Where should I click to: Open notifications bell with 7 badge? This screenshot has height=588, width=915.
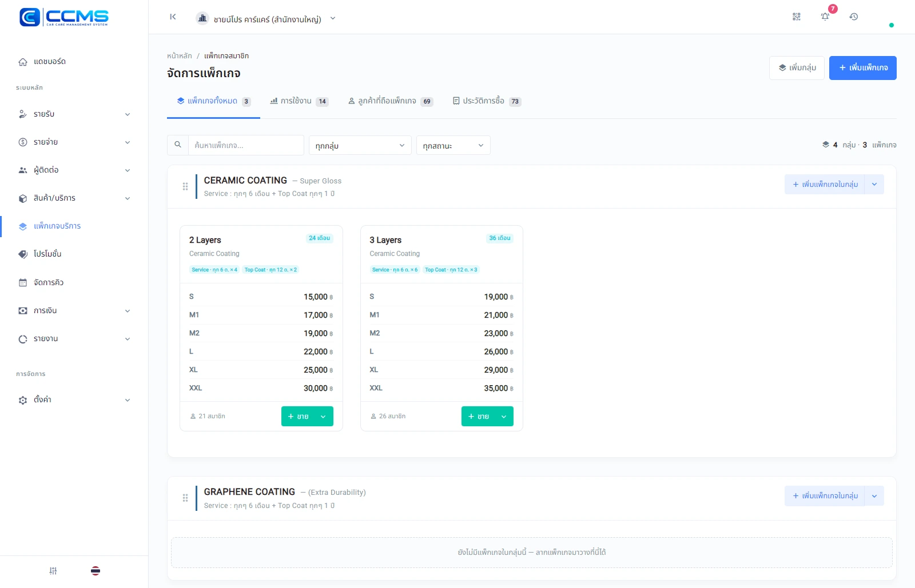pyautogui.click(x=825, y=17)
